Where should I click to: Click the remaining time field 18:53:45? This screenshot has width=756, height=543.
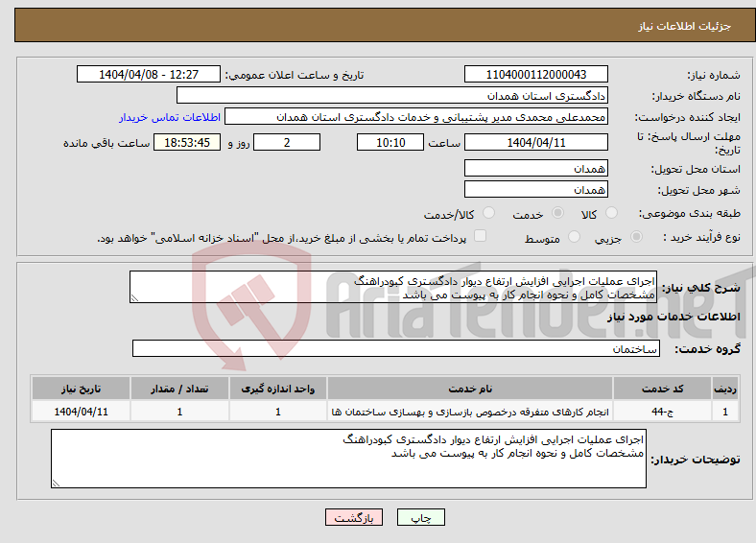tap(187, 142)
